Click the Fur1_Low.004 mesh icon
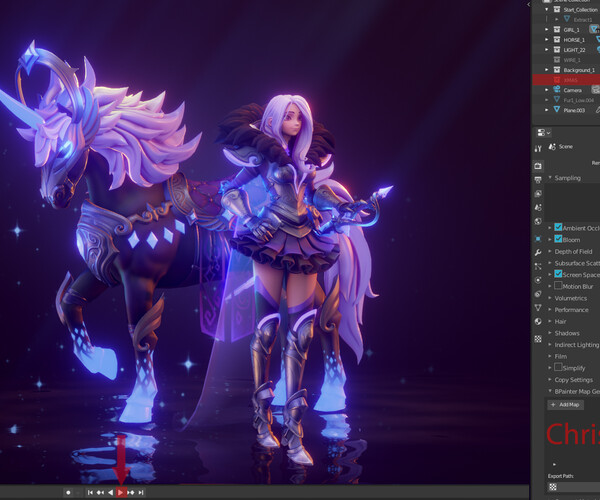 tap(557, 100)
